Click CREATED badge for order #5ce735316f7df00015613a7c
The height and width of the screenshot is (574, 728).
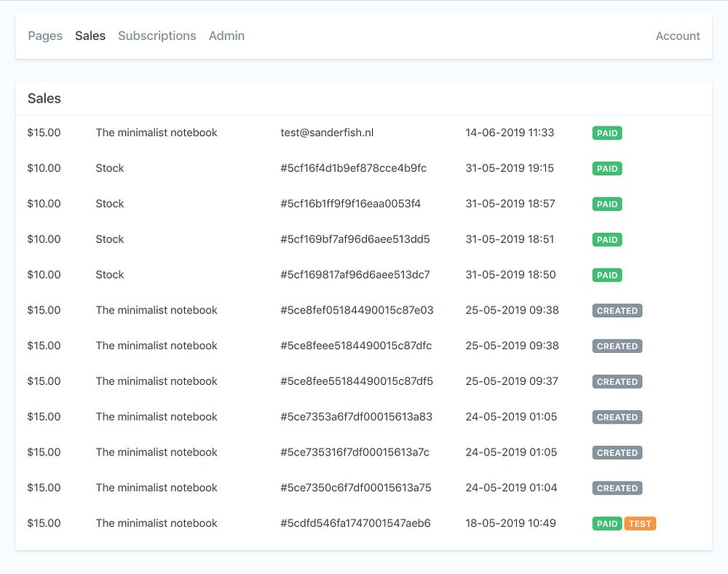click(x=617, y=453)
